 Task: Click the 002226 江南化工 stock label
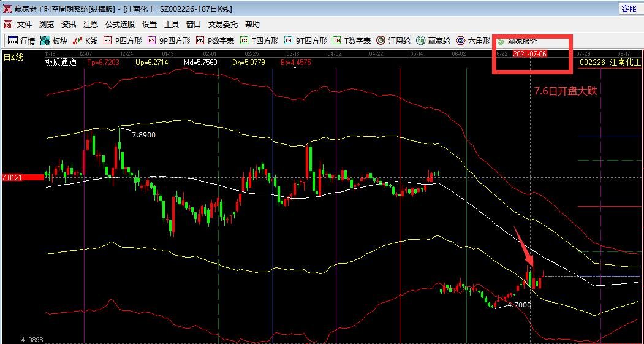point(611,63)
